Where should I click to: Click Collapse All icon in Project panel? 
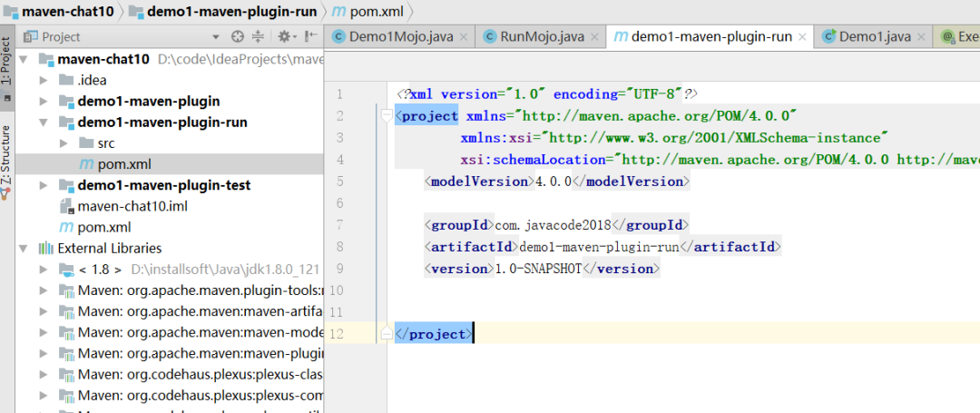258,37
